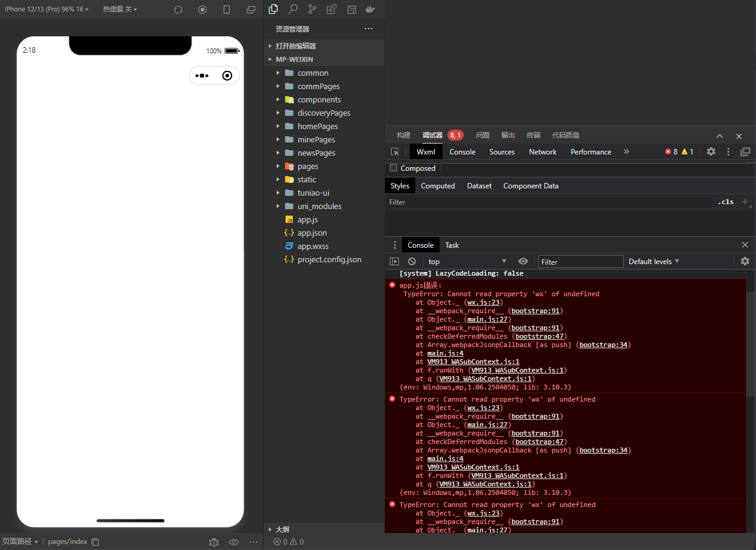The width and height of the screenshot is (756, 550).
Task: Open the iPhone 12/13 (Pro) device dropdown
Action: point(47,9)
